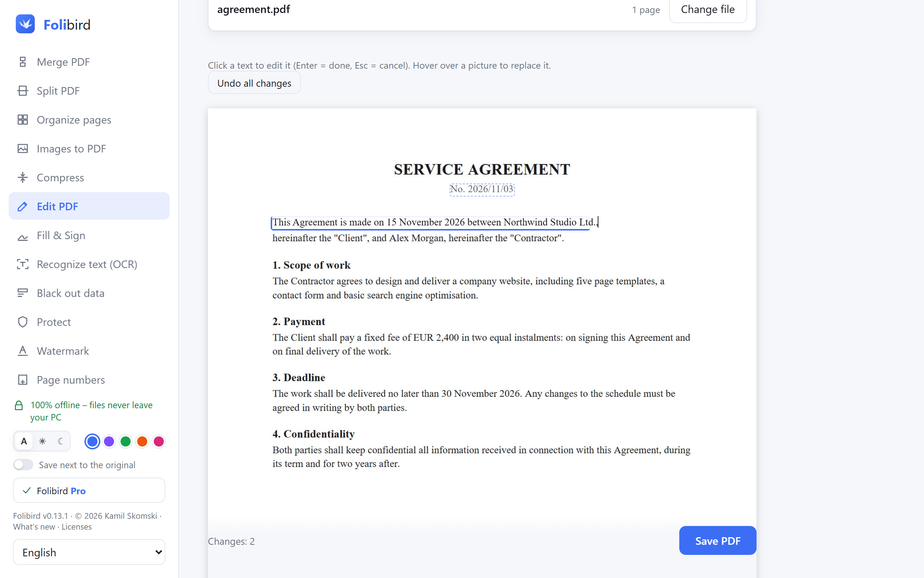
Task: Click the Fill & Sign signature icon
Action: pos(23,237)
